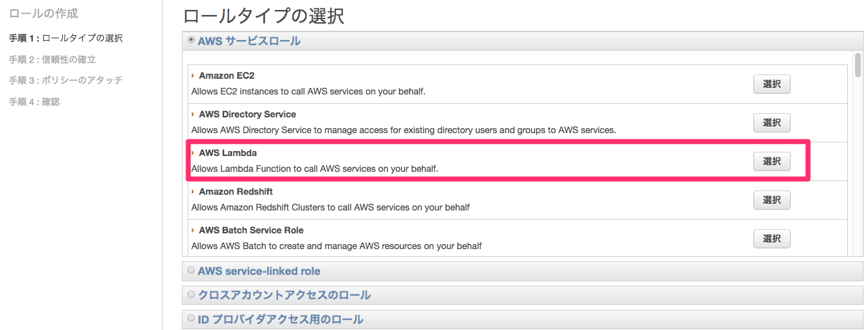Viewport: 868px width, 330px height.
Task: Click the AWS Batch Service Role name
Action: pyautogui.click(x=251, y=230)
